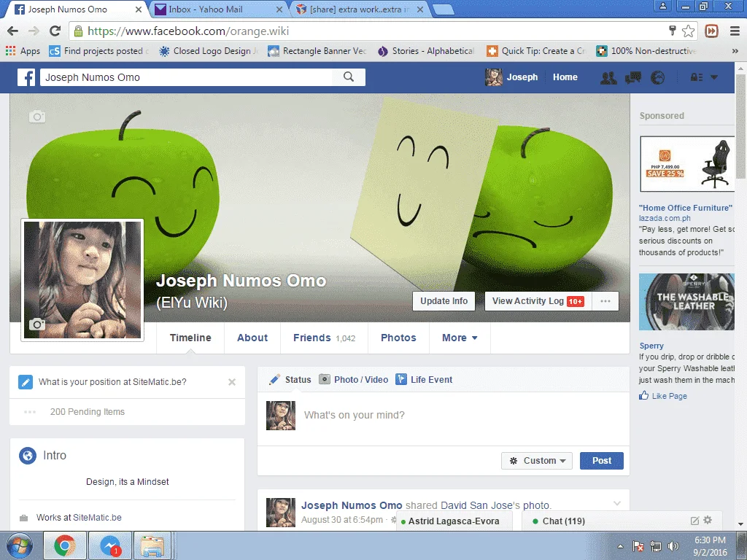Click the Sperry washable leather ad image
The width and height of the screenshot is (747, 560).
pyautogui.click(x=686, y=302)
